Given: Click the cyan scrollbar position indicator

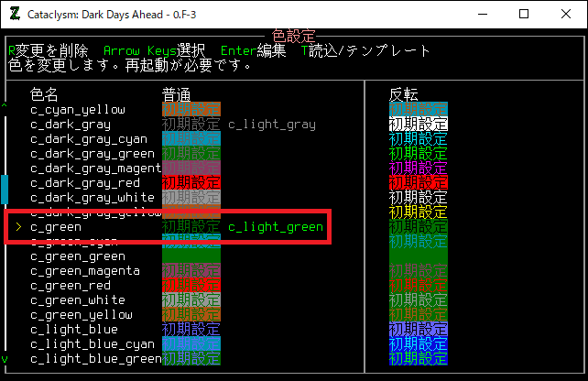Looking at the screenshot, I should 5,190.
